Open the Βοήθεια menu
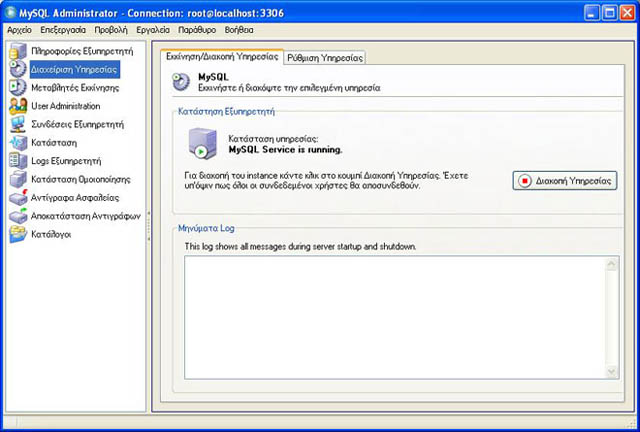640x432 pixels. [239, 30]
